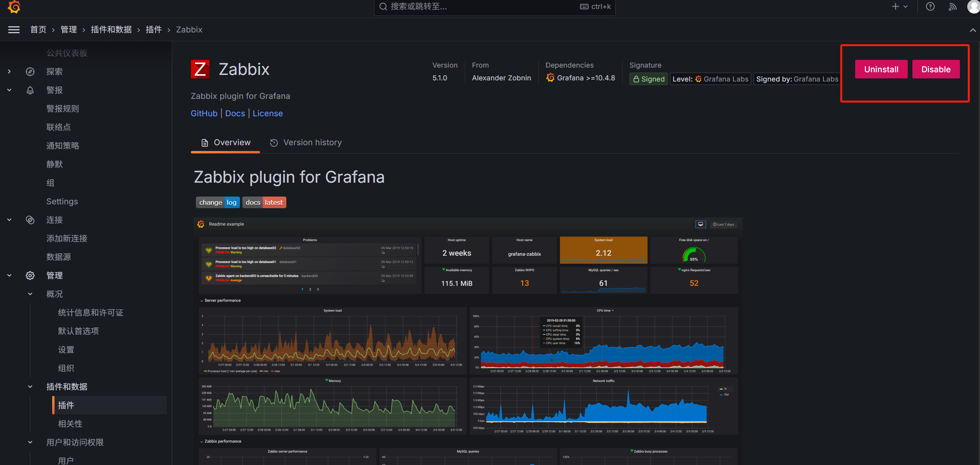Click the 'Alexander Zobnin' author name

[502, 78]
